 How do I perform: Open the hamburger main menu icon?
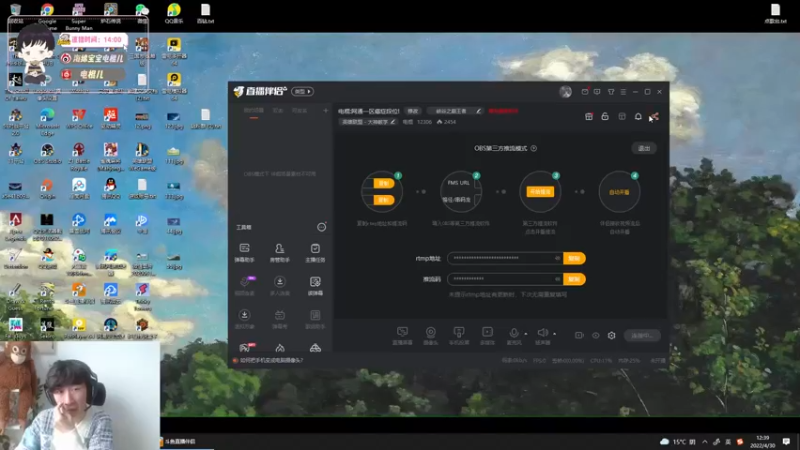(623, 92)
